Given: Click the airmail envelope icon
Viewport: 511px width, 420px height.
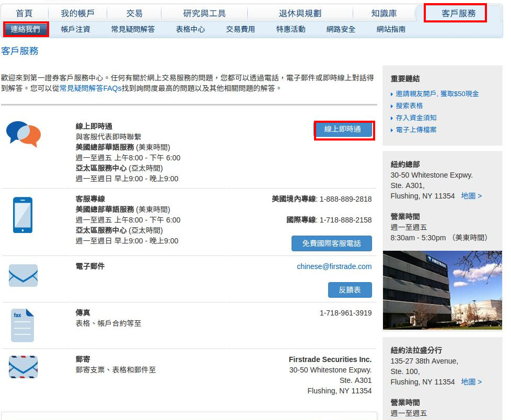Looking at the screenshot, I should point(23,367).
